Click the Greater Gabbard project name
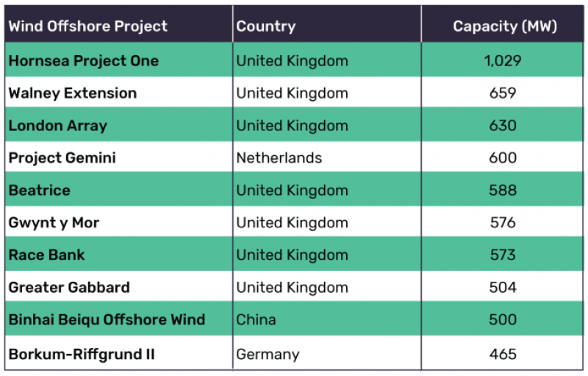Screen dimensions: 588x376 (69, 288)
